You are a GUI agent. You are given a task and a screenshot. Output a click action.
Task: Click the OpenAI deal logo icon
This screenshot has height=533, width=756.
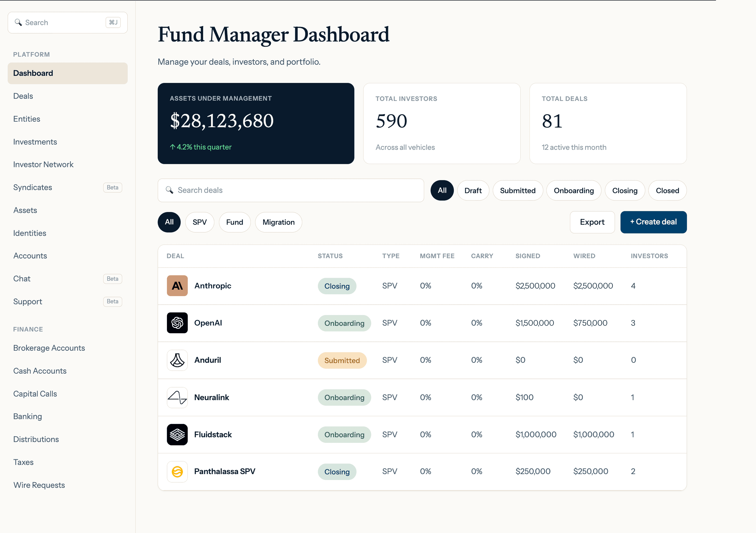pos(177,323)
